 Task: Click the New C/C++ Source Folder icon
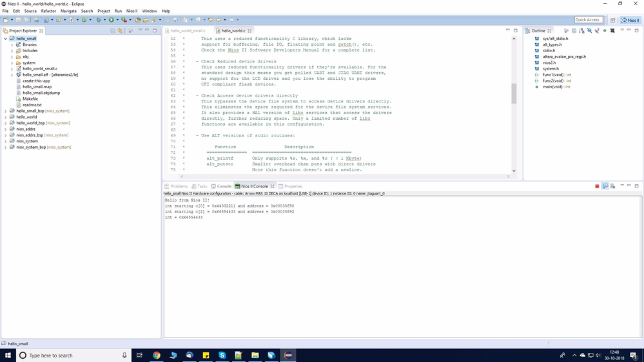point(59,20)
